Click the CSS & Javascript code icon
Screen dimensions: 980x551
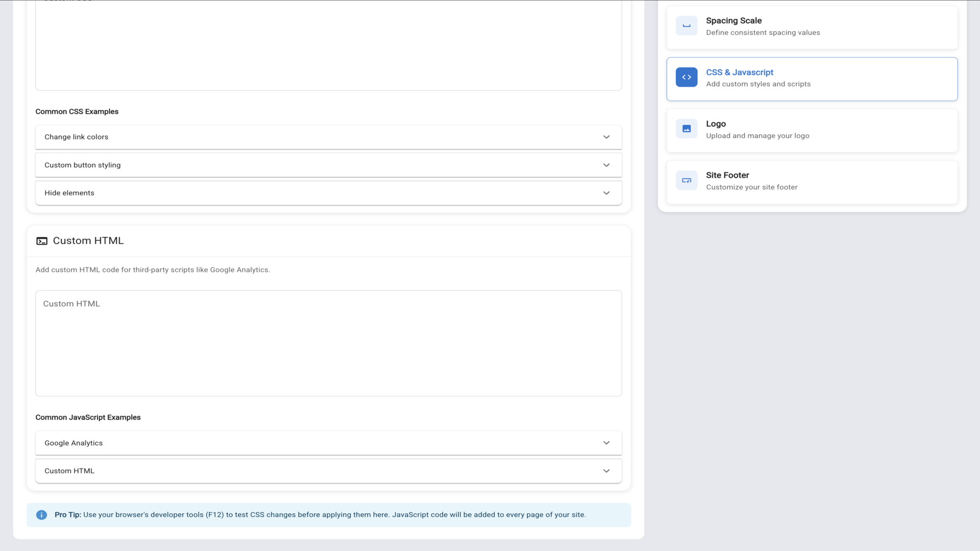pyautogui.click(x=687, y=78)
